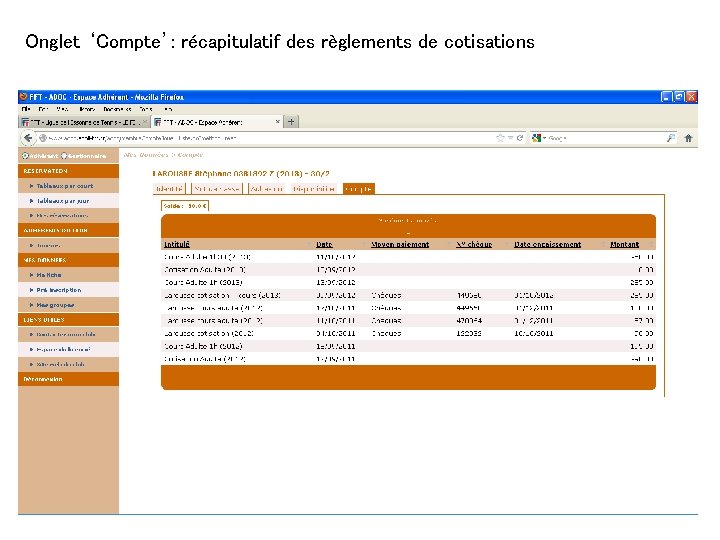Click the bookmark star in address bar
The image size is (720, 540).
[x=500, y=138]
